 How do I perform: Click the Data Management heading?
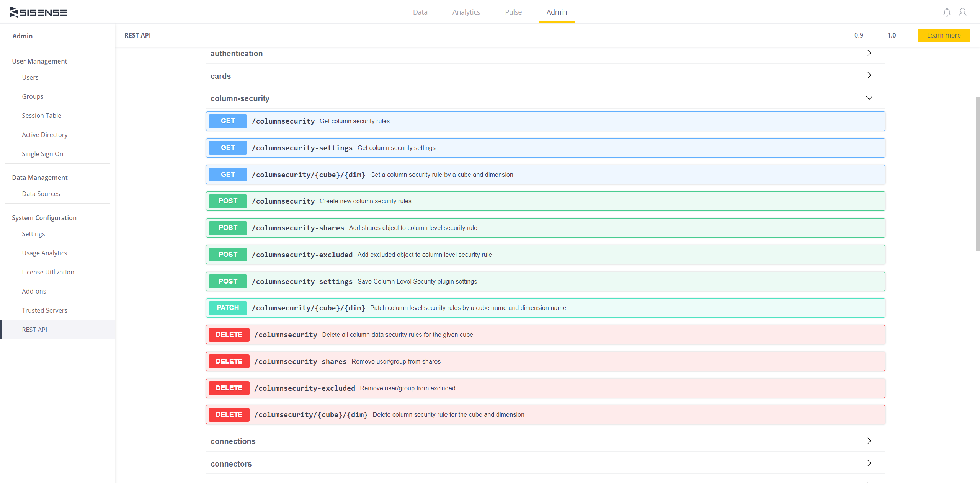[39, 178]
